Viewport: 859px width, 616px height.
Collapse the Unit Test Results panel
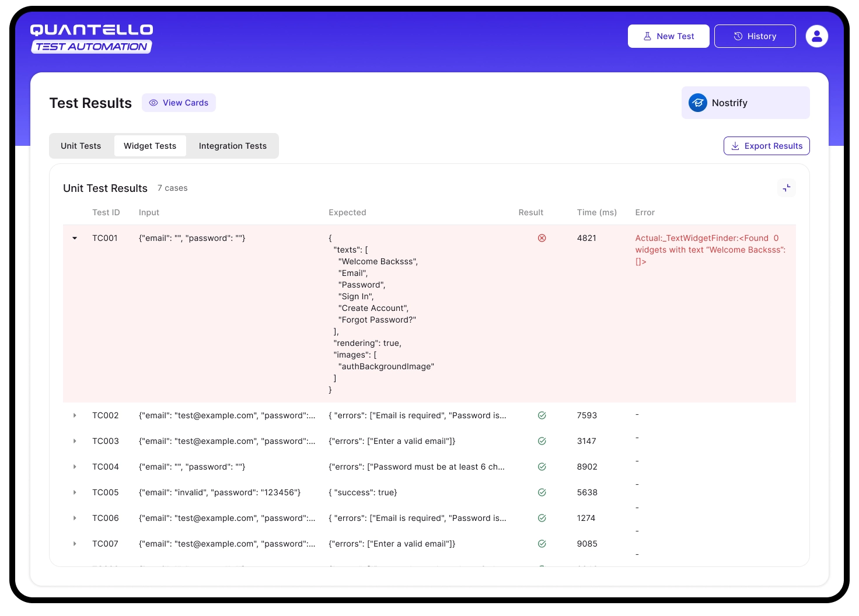click(x=787, y=188)
